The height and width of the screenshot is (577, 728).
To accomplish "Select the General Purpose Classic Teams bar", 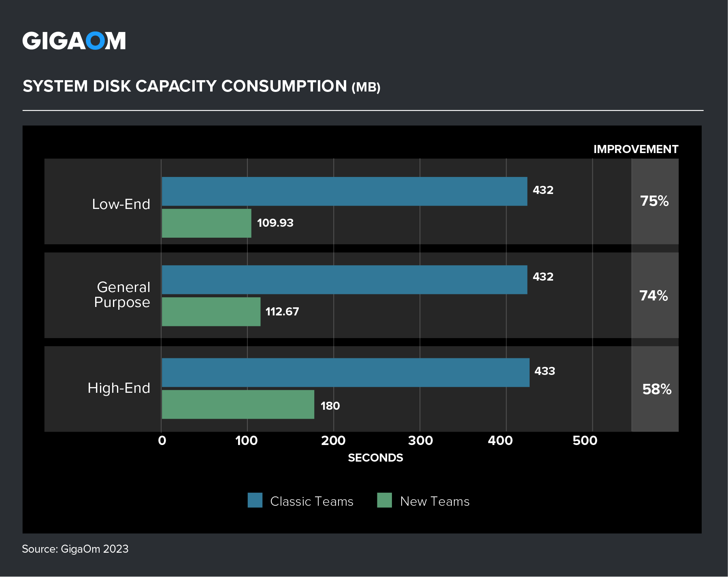I will click(x=344, y=280).
